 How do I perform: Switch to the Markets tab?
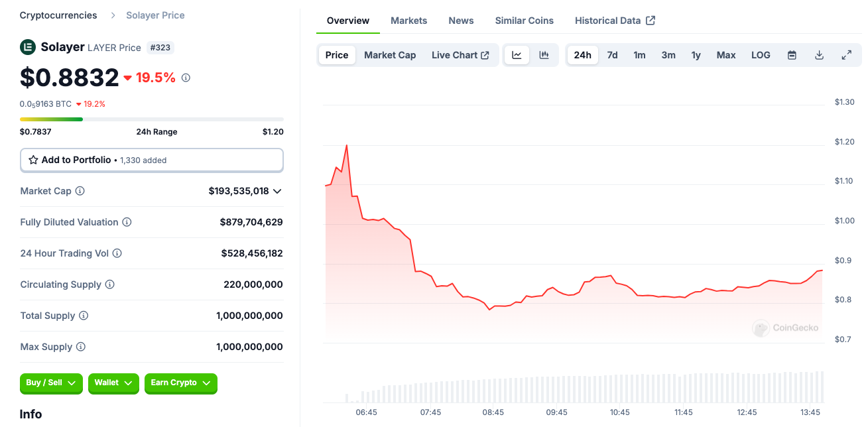[x=408, y=21]
